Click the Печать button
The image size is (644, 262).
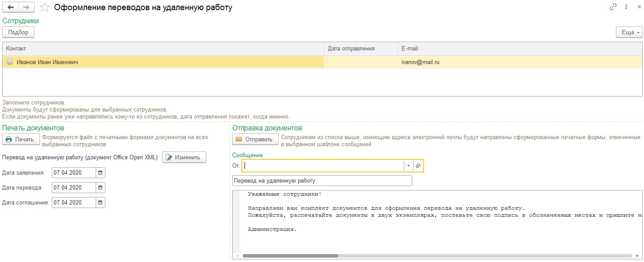[20, 140]
